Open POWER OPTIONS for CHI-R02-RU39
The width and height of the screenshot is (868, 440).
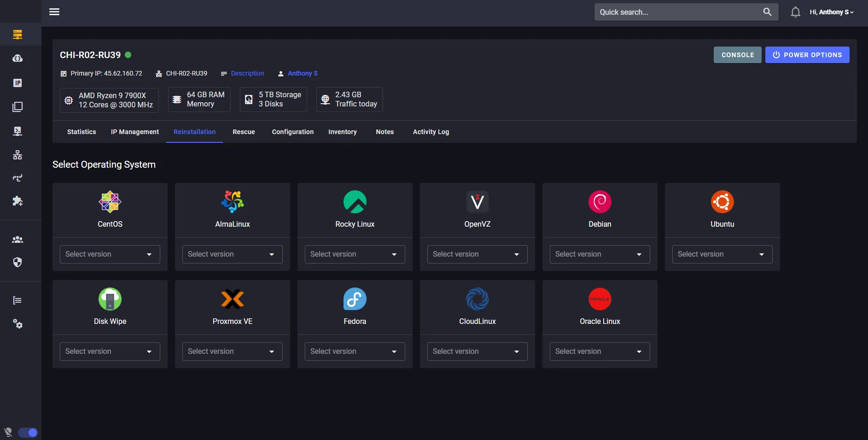(807, 54)
